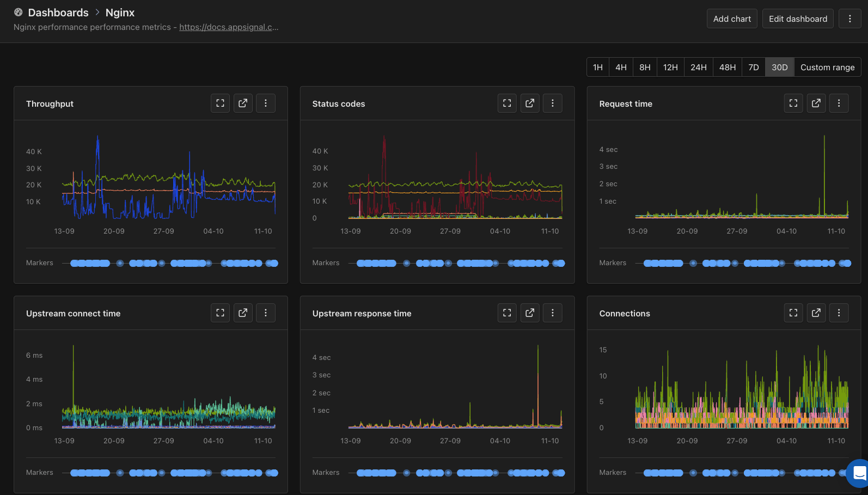Expand the Throughput chart to fullscreen
The height and width of the screenshot is (495, 868).
tap(220, 103)
